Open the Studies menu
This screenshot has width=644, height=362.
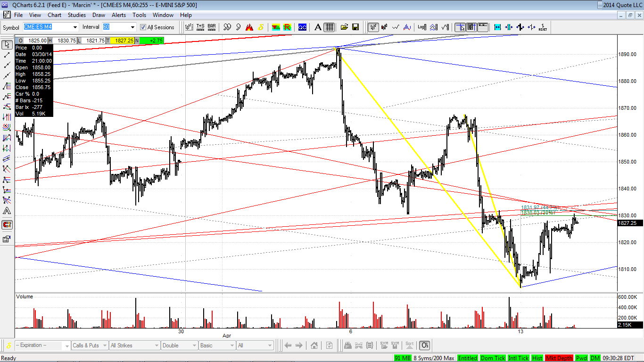76,15
